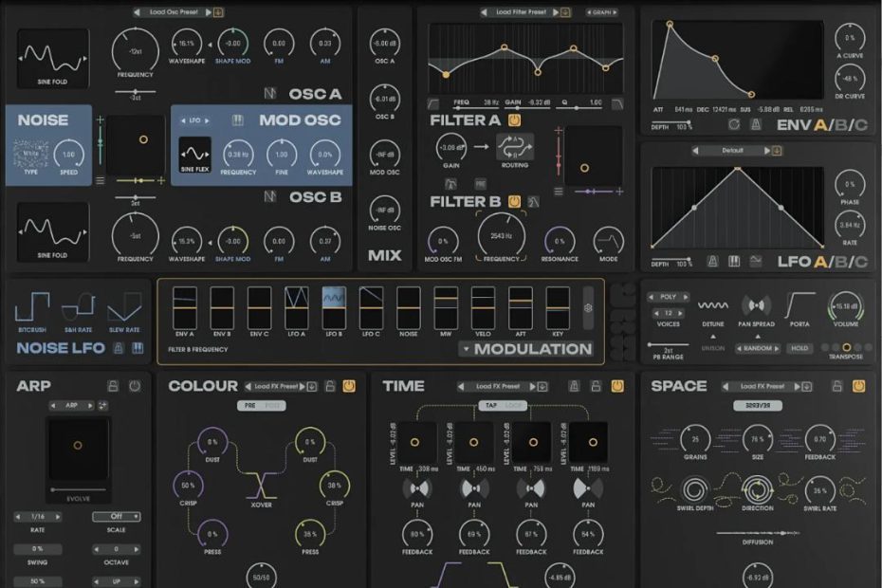The image size is (882, 588).
Task: Toggle Filter A power button
Action: point(515,120)
